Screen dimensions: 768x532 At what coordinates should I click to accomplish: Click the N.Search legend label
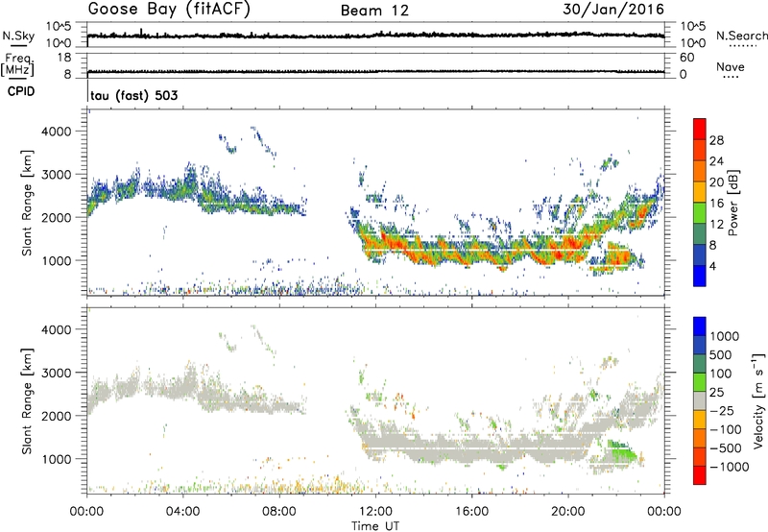click(x=741, y=36)
